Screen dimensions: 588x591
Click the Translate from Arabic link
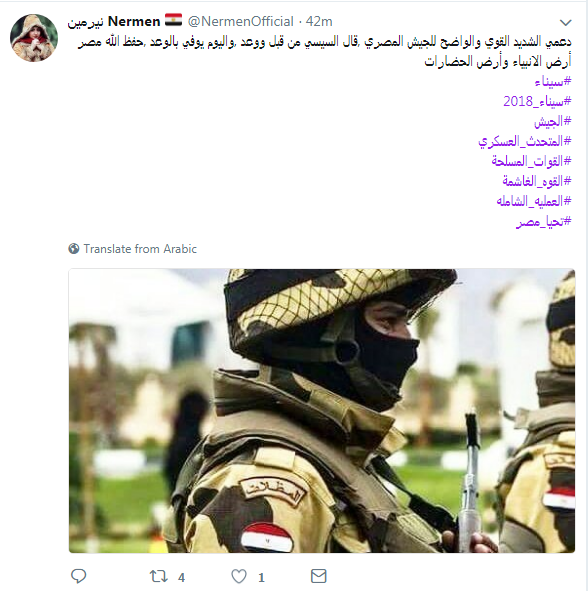(x=140, y=249)
